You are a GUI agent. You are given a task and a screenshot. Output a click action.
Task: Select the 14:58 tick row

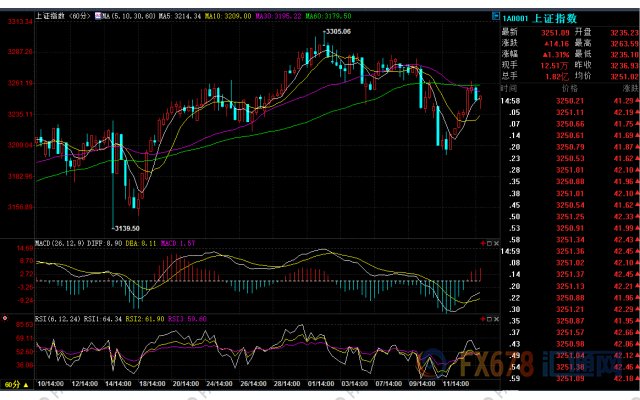click(511, 101)
